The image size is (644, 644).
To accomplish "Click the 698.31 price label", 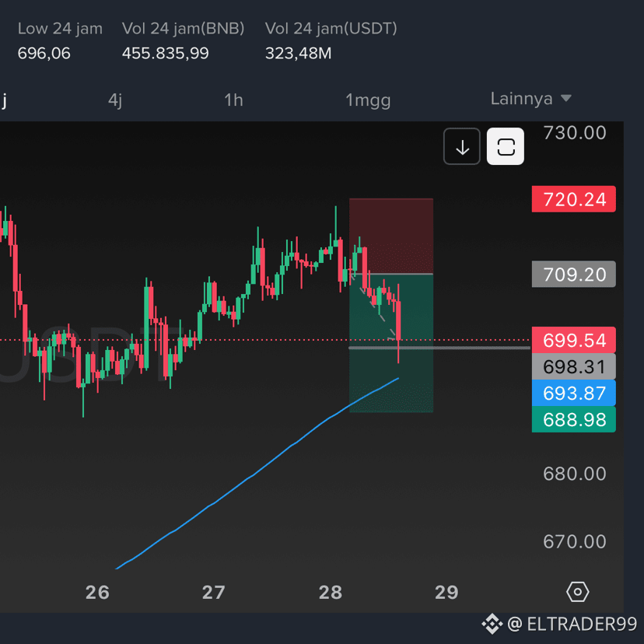I will click(574, 367).
